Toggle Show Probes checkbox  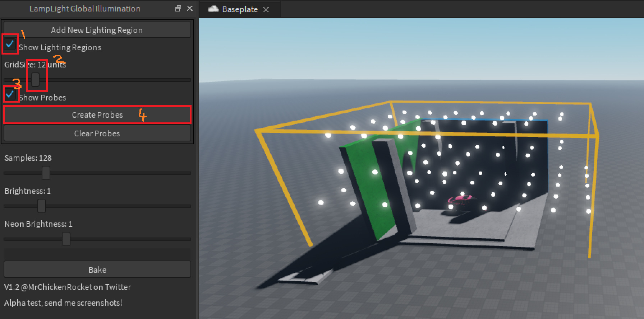point(10,94)
